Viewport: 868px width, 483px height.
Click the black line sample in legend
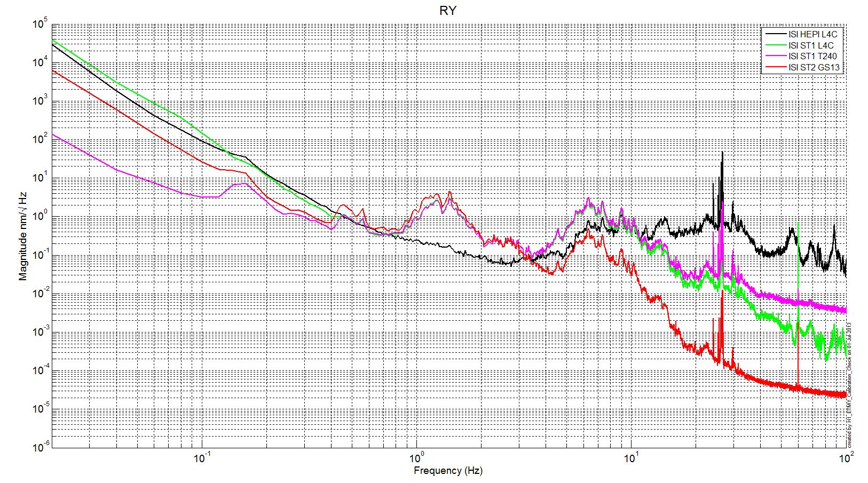pos(774,34)
